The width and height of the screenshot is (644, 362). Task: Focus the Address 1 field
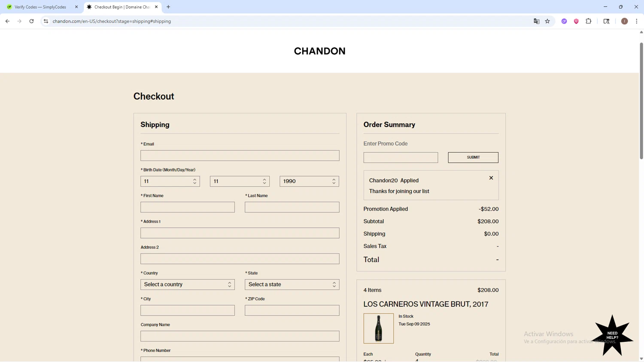pos(240,233)
